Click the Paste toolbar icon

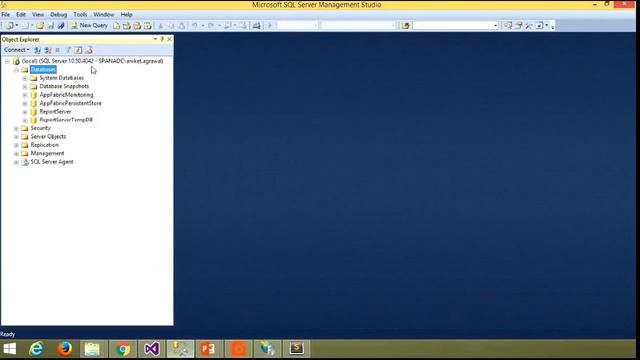[x=181, y=26]
